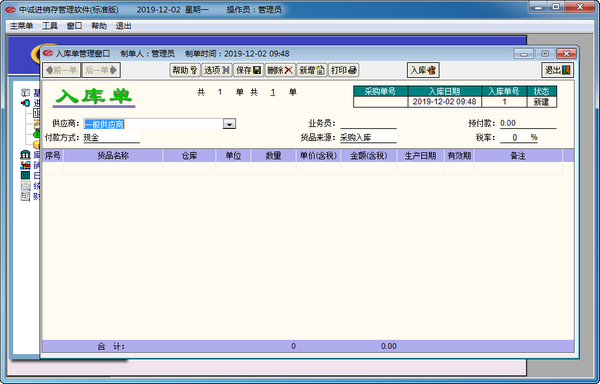
Task: Click the 入库单号 value cell showing 1
Action: point(504,102)
